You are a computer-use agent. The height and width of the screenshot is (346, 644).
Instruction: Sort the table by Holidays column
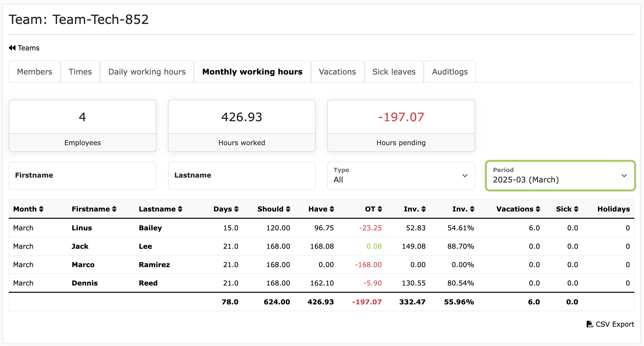(x=614, y=209)
